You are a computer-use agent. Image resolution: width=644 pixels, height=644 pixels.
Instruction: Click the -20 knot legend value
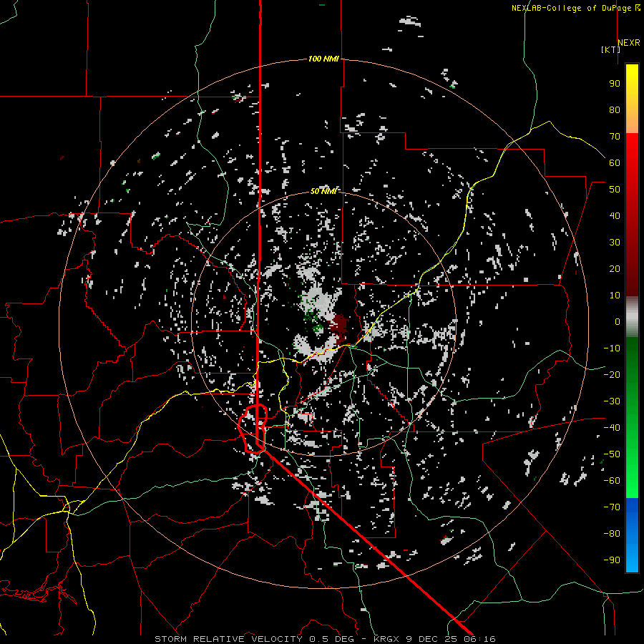click(612, 375)
